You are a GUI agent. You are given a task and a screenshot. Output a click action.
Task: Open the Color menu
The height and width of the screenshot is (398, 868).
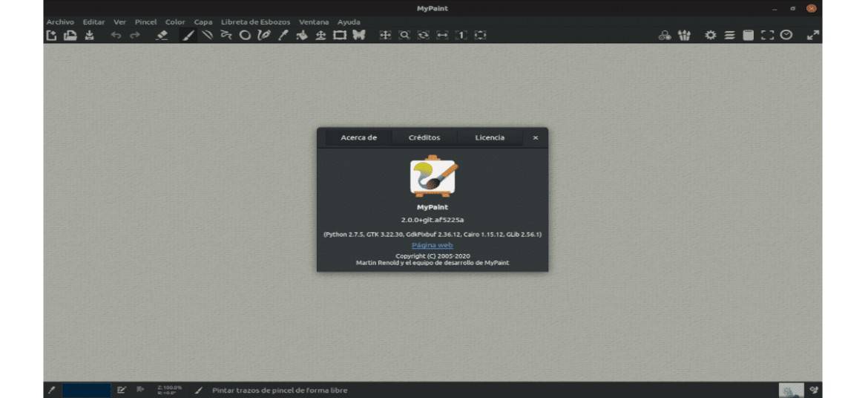coord(175,22)
